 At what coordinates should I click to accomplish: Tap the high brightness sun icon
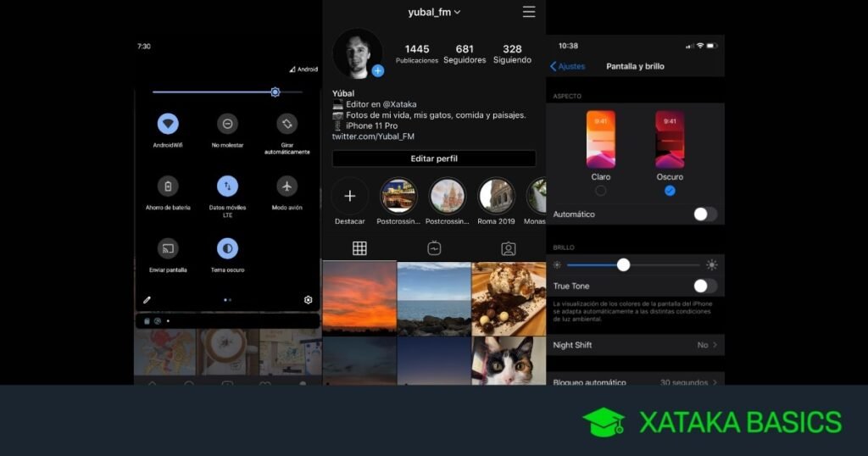[x=712, y=265]
